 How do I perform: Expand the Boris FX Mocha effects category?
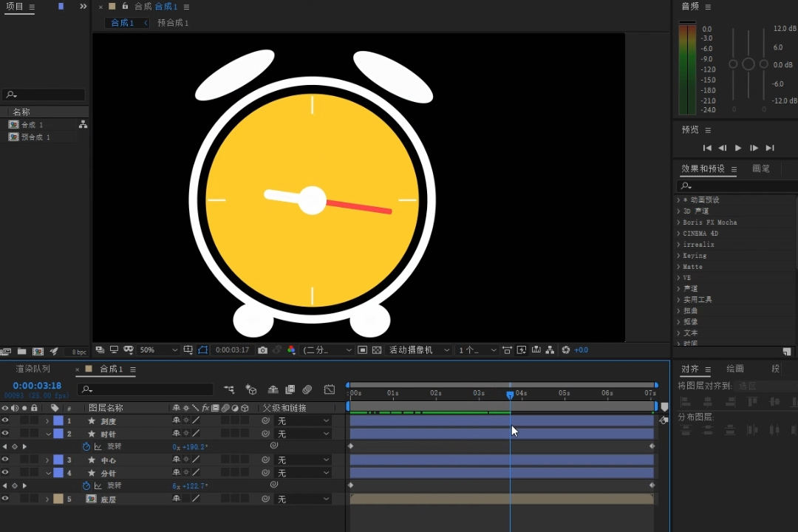click(x=678, y=222)
